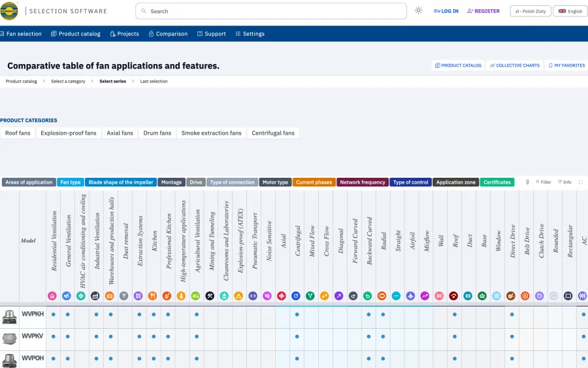
Task: Toggle the Fan type column group
Action: point(71,182)
